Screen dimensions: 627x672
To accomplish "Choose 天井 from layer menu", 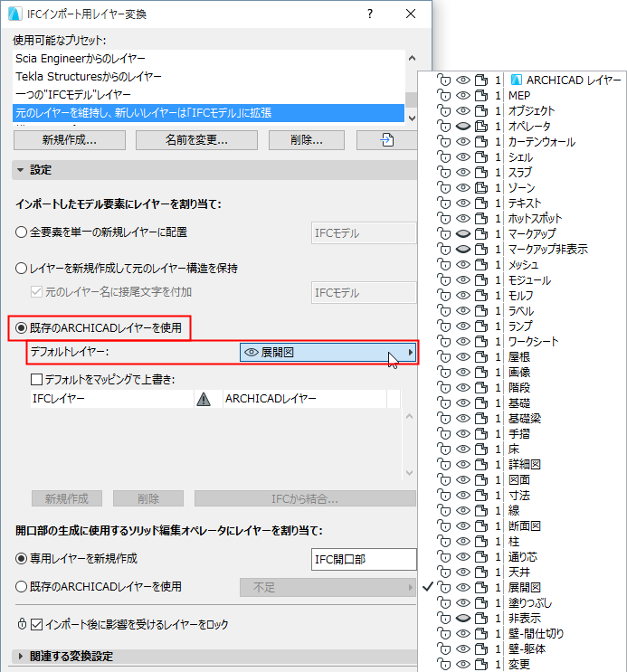I will pos(519,573).
